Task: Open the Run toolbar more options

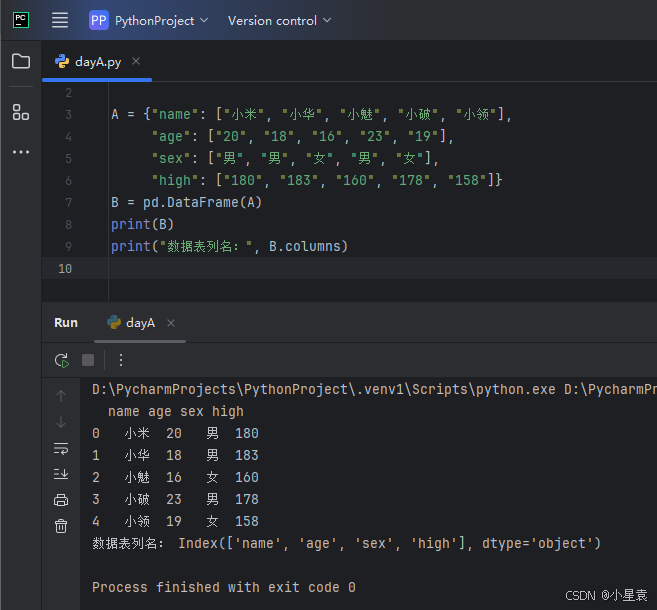Action: coord(121,360)
